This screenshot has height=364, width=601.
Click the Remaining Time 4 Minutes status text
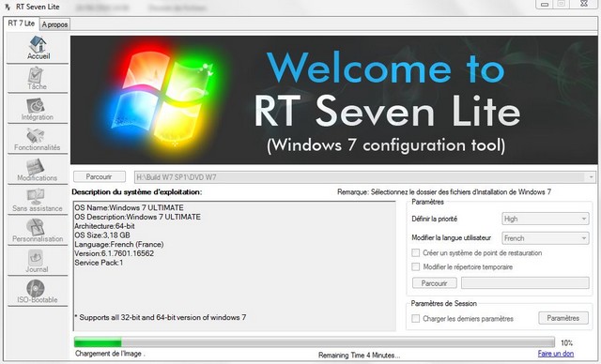(359, 356)
